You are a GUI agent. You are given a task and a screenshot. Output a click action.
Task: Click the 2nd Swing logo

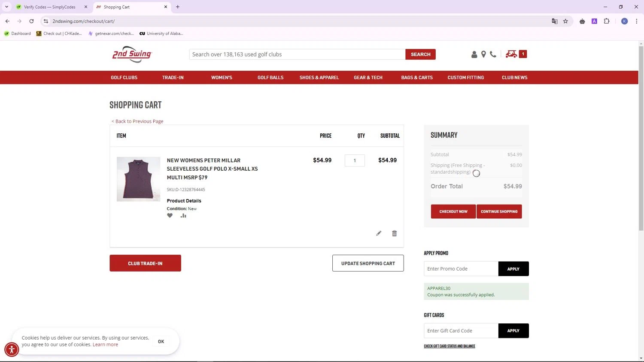[x=132, y=54]
